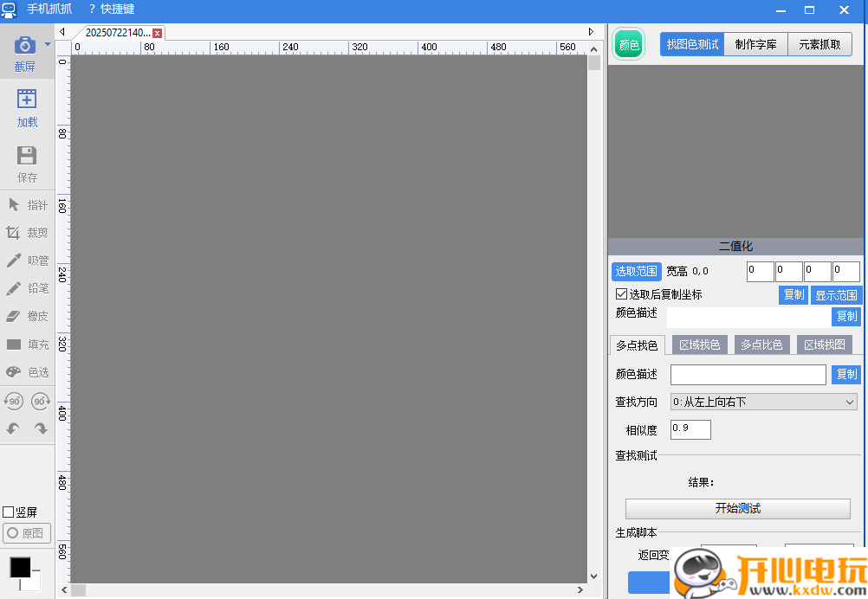The height and width of the screenshot is (599, 868).
Task: Click the black foreground color swatch
Action: tap(20, 567)
